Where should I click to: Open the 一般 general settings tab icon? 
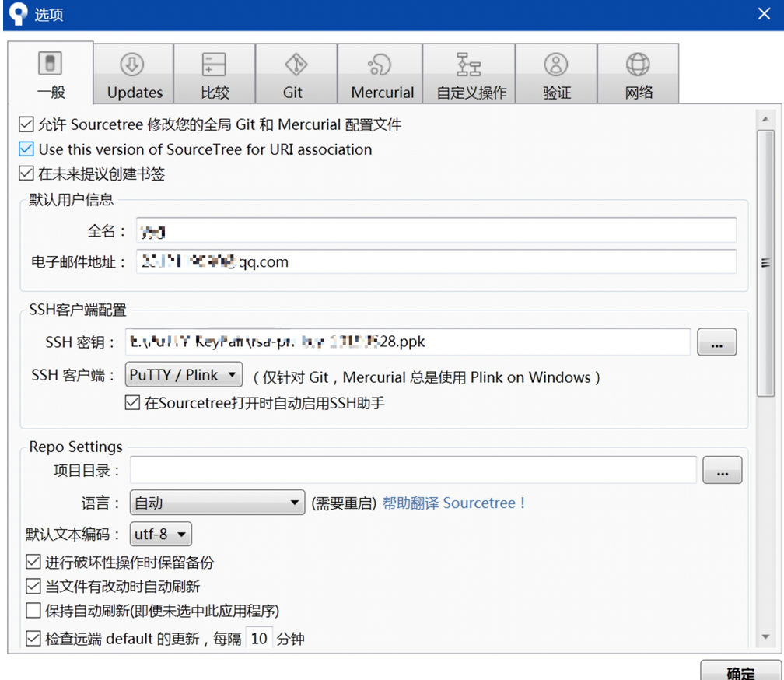(x=50, y=64)
